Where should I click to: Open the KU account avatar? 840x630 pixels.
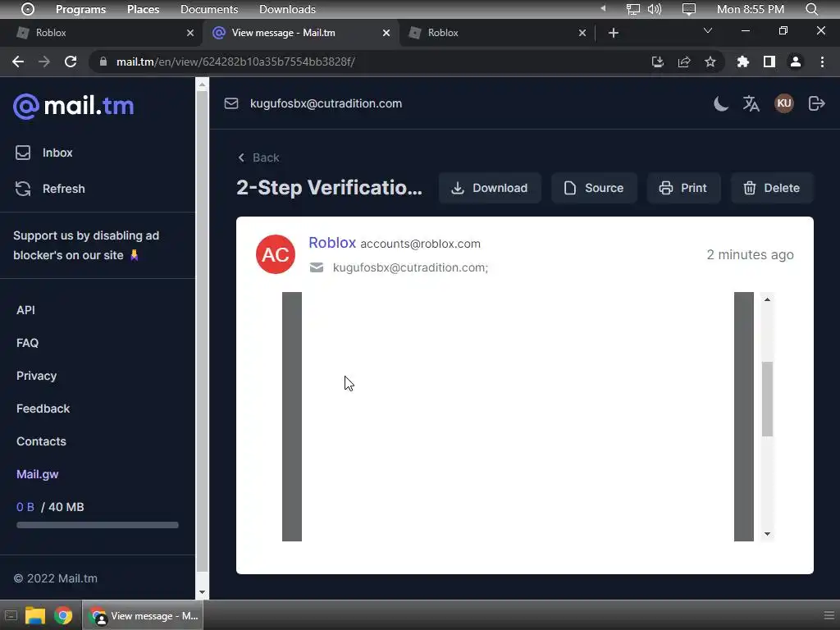click(x=784, y=103)
